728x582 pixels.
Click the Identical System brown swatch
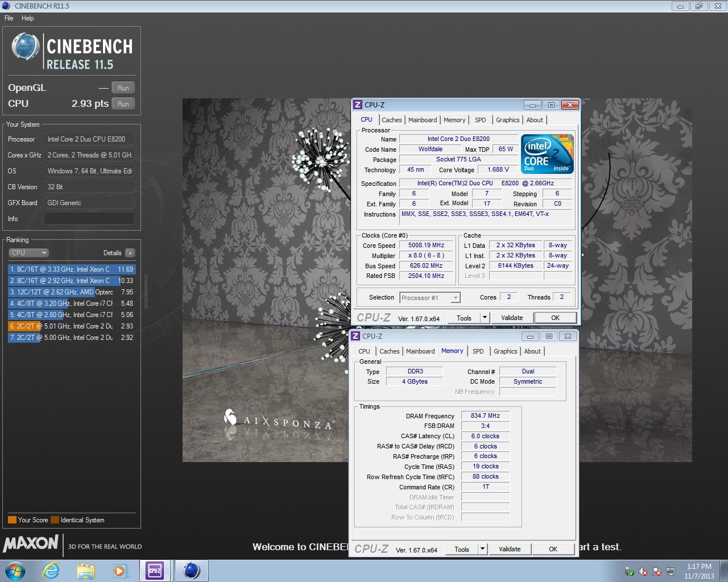tap(55, 520)
